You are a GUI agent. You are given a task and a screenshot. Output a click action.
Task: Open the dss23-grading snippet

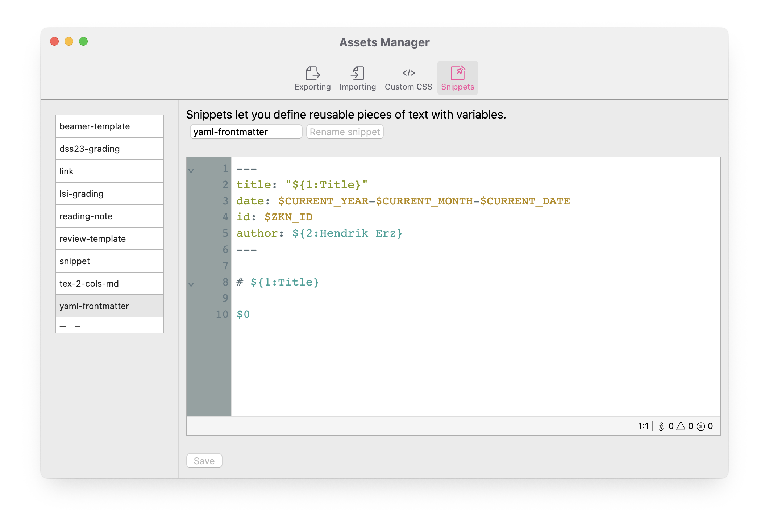click(x=109, y=149)
